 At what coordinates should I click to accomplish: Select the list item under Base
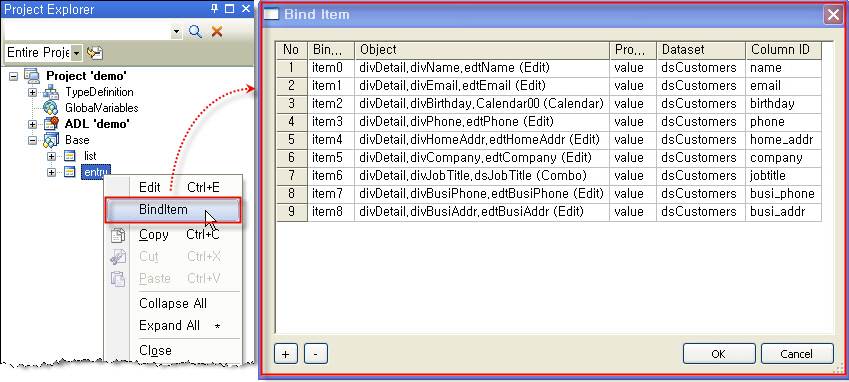tap(90, 156)
